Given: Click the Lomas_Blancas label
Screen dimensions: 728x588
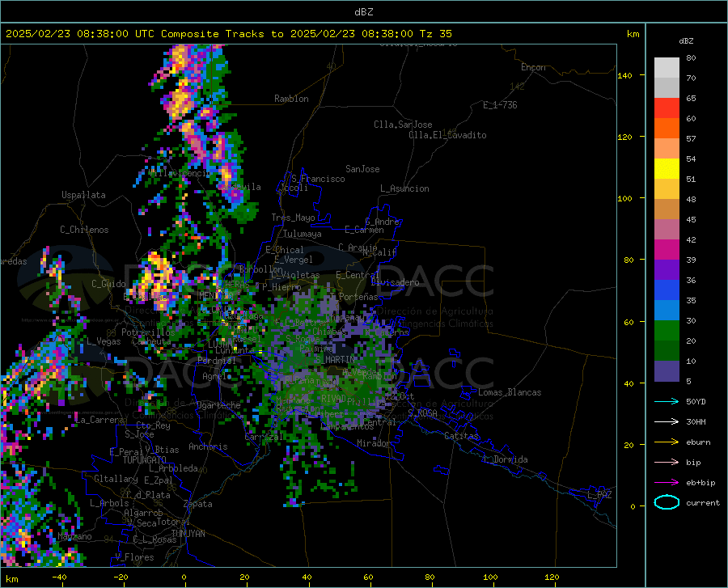Looking at the screenshot, I should tap(510, 392).
